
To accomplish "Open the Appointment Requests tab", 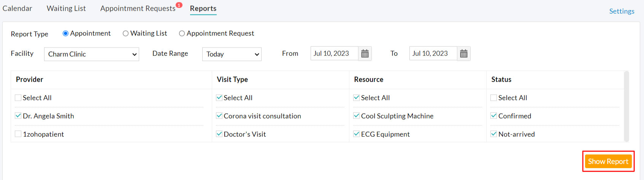I will pos(138,8).
